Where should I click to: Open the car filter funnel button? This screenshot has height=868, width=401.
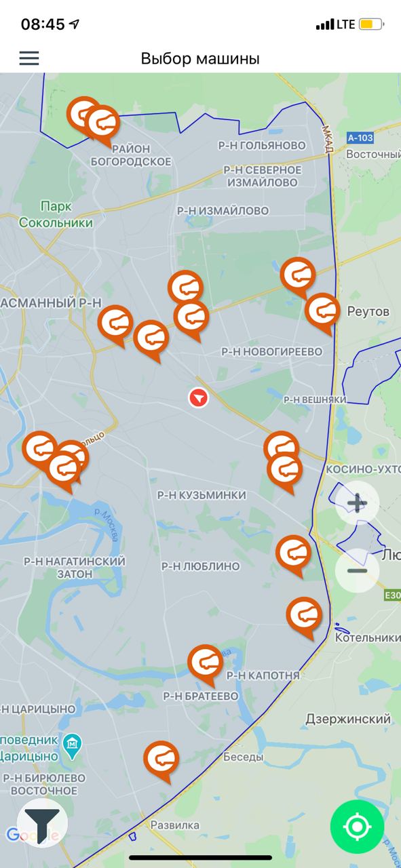coord(42,823)
